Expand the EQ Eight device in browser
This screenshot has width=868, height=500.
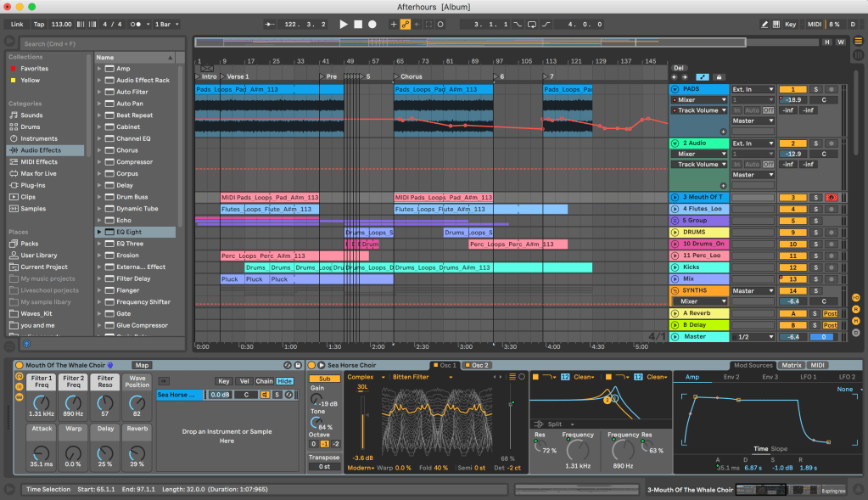click(99, 232)
